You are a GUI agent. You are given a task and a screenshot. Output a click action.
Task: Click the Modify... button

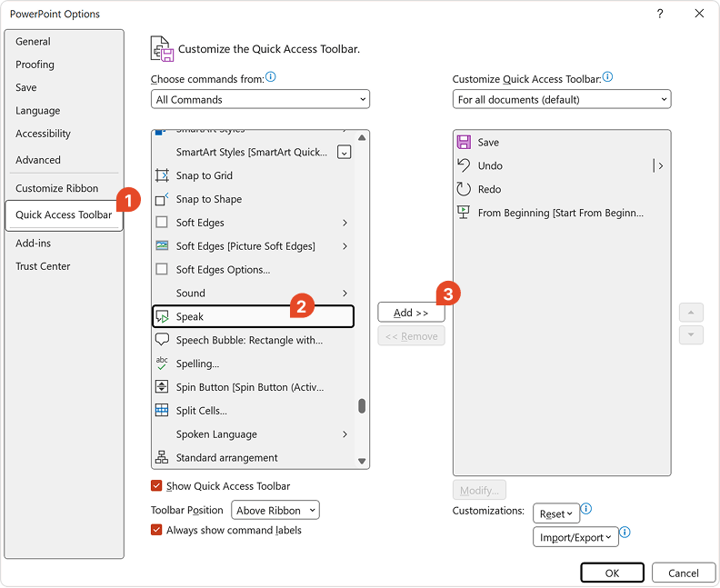479,490
